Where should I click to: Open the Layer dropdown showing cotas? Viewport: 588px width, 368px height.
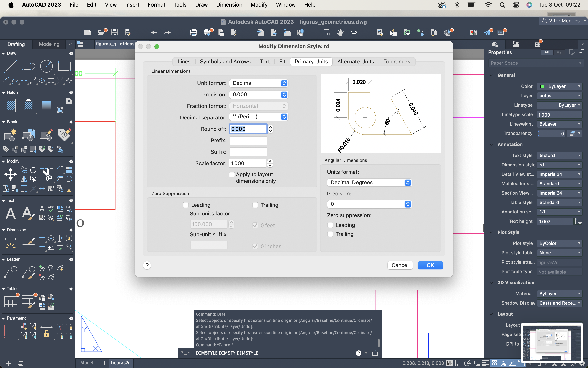560,96
